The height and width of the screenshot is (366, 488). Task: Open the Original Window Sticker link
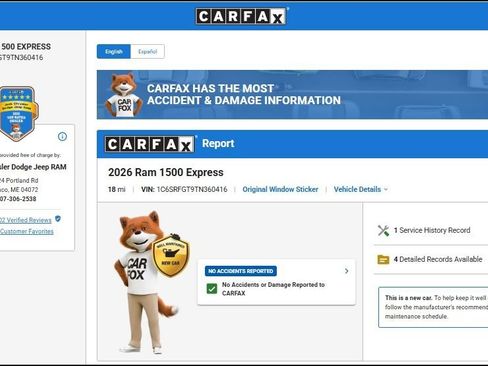click(x=280, y=189)
